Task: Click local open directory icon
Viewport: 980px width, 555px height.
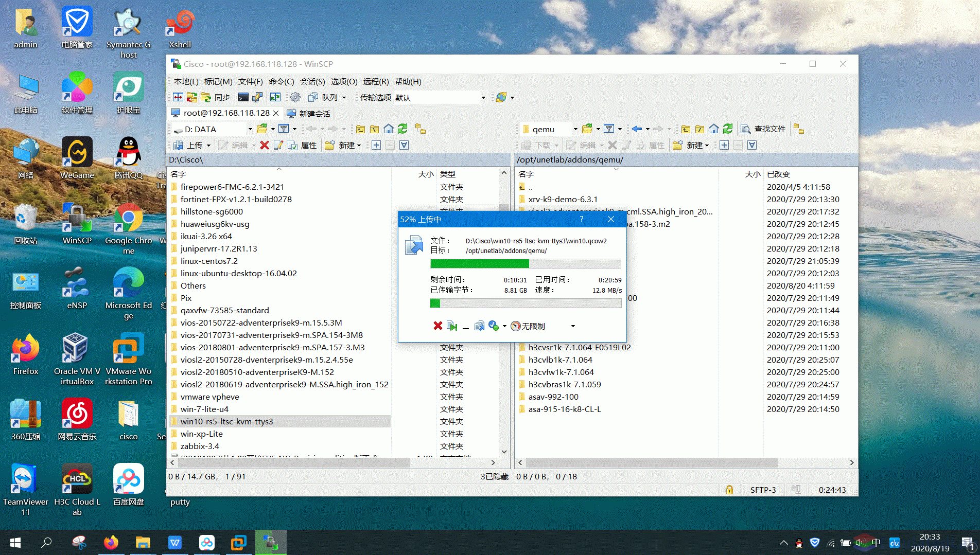Action: tap(262, 129)
